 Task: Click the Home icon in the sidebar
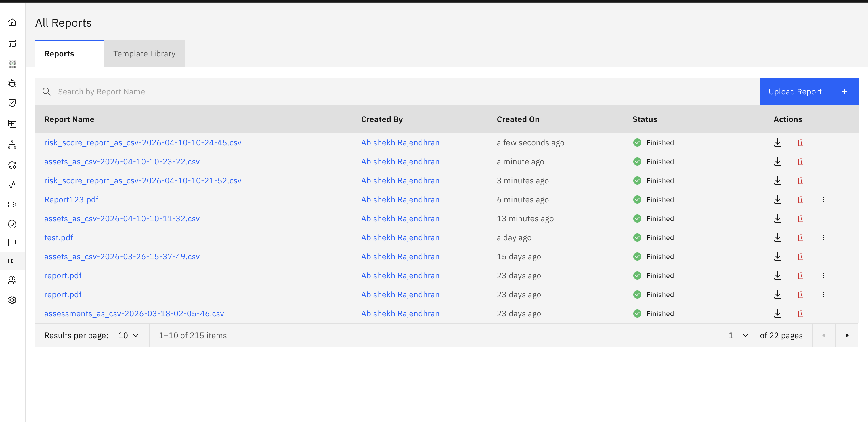[x=12, y=22]
